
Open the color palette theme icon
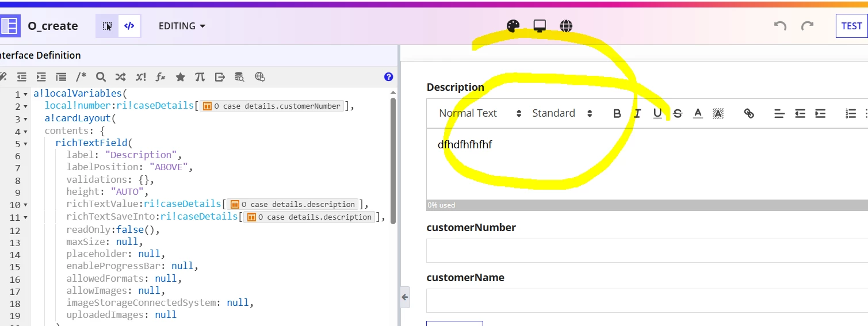[513, 26]
